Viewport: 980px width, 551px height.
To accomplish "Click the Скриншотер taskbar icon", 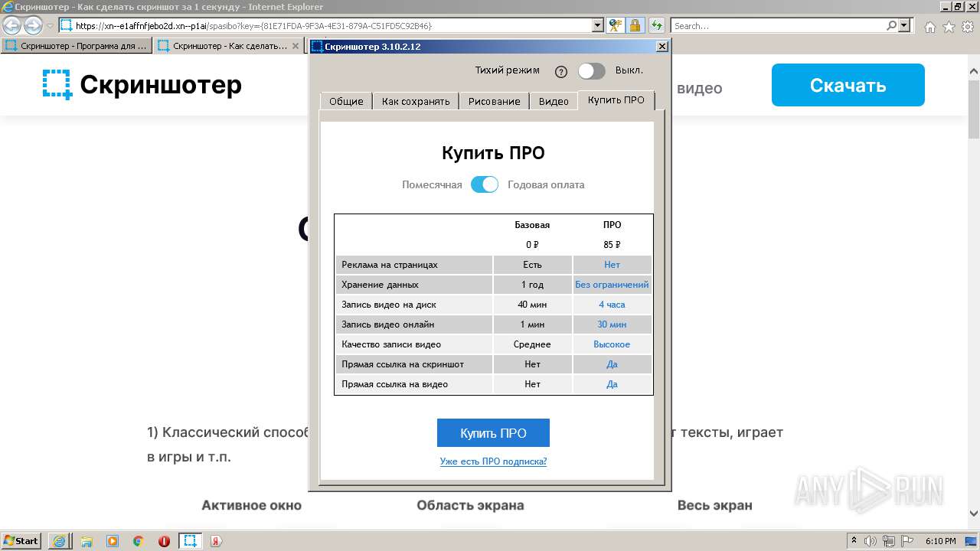I will (191, 540).
